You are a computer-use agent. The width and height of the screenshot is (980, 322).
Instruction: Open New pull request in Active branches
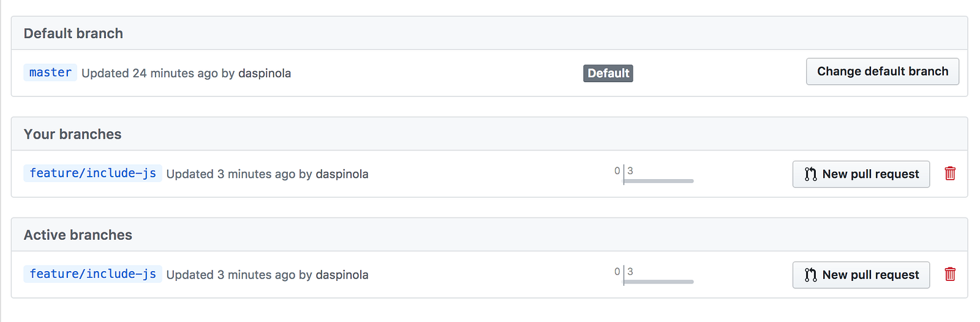pos(861,275)
